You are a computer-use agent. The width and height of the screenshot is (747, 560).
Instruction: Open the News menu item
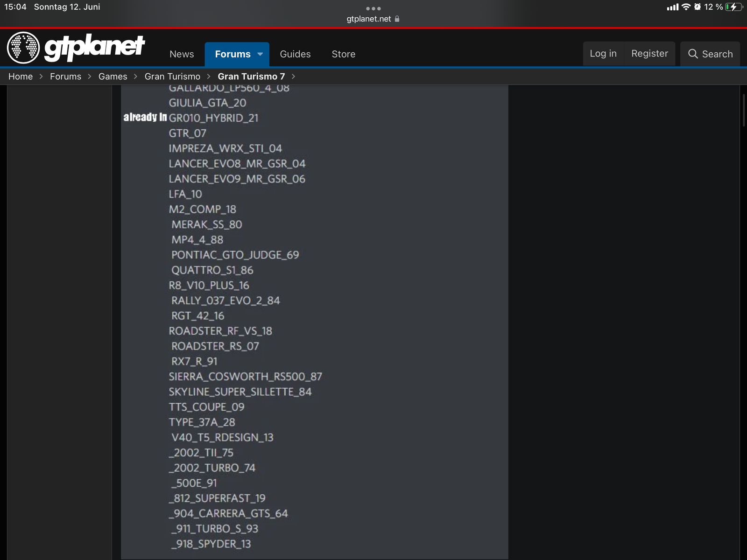(x=182, y=54)
